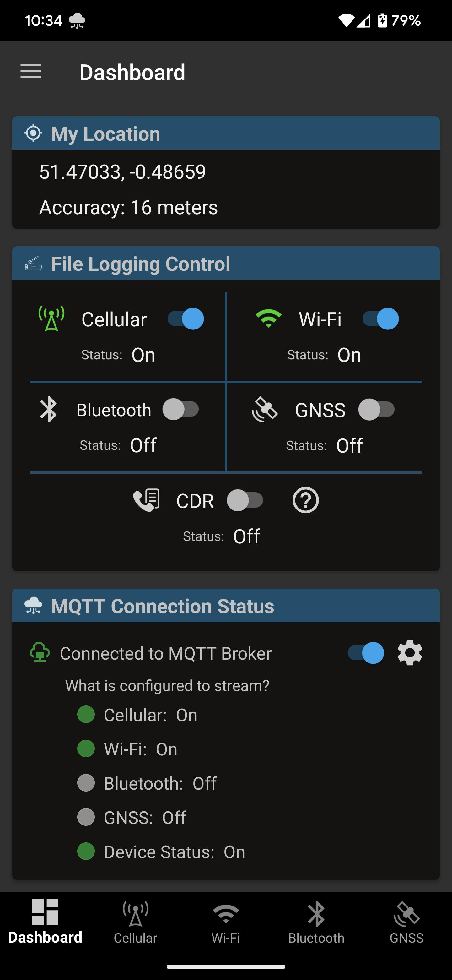Viewport: 452px width, 980px height.
Task: Select the GNSS bottom tab
Action: [x=406, y=923]
